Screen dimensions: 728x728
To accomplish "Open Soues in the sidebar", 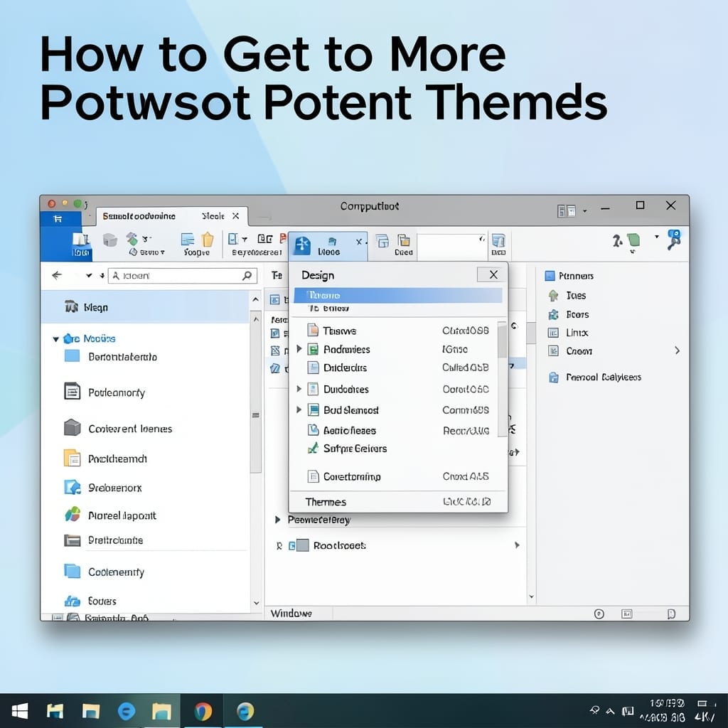I will click(90, 601).
